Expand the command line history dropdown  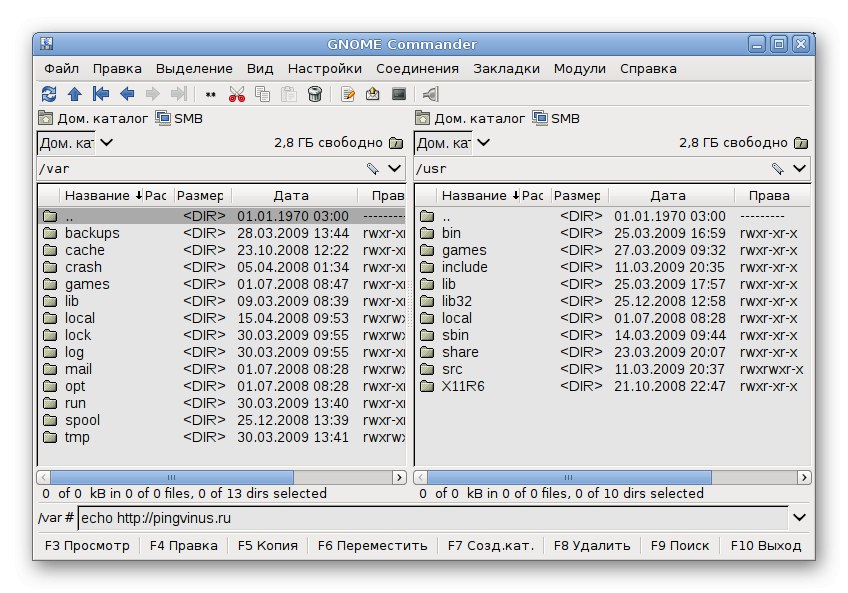point(799,518)
